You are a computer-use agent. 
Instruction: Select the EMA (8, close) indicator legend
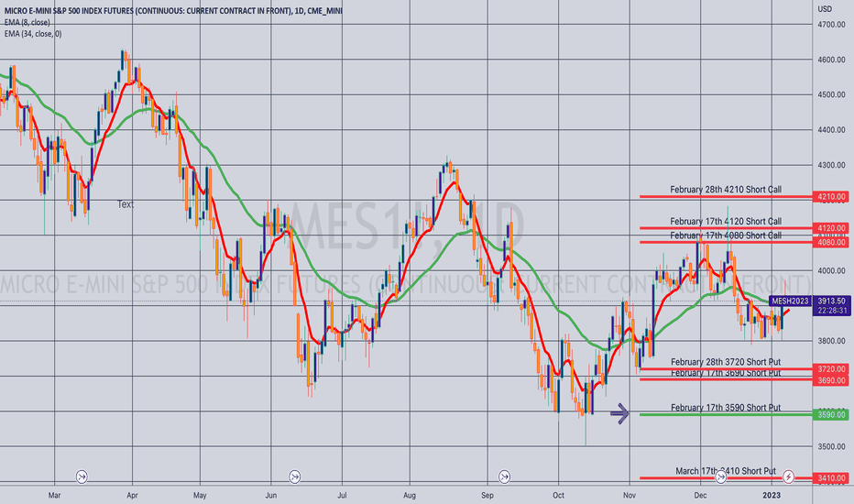[x=27, y=22]
